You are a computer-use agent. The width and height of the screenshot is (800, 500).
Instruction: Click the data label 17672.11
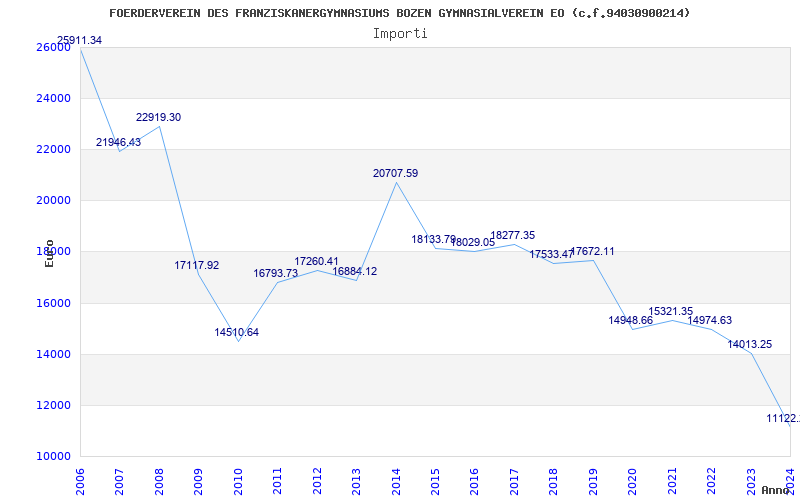(592, 252)
